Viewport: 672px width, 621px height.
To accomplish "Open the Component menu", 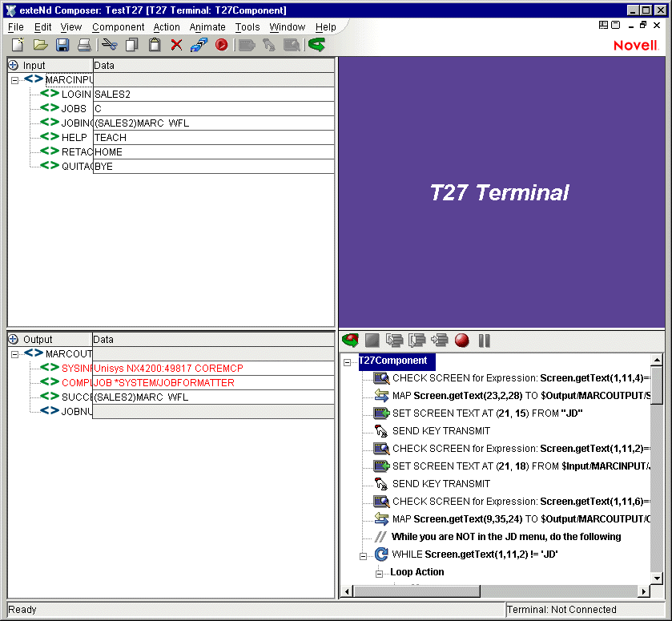I will [119, 27].
